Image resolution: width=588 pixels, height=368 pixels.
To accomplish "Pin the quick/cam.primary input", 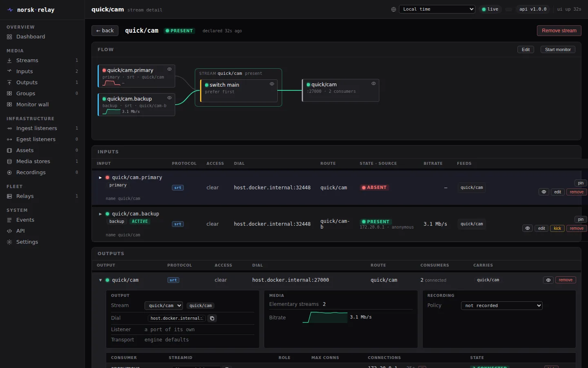I will pos(581,183).
